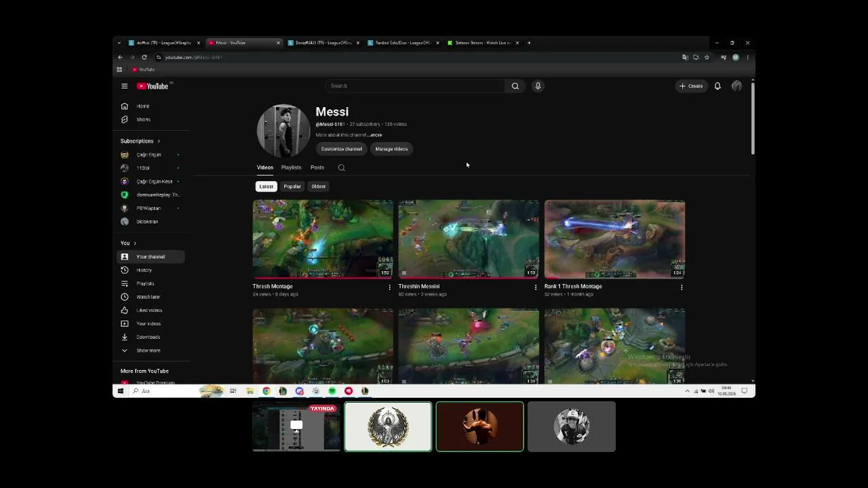
Task: Switch to the Deniz LeagueOfGraphs browser tab
Action: 323,43
